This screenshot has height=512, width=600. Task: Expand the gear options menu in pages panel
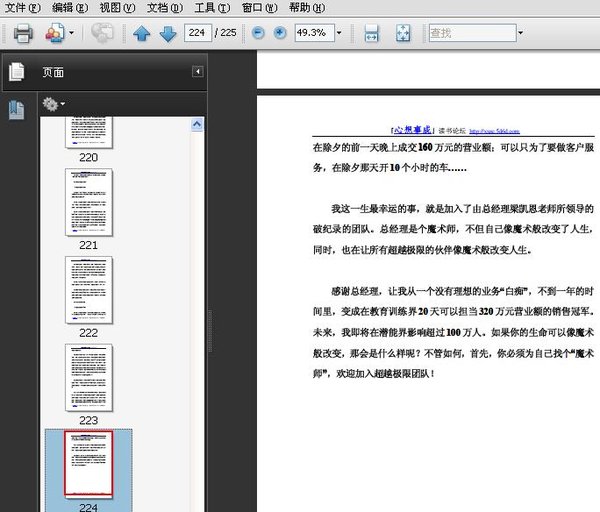[x=53, y=103]
